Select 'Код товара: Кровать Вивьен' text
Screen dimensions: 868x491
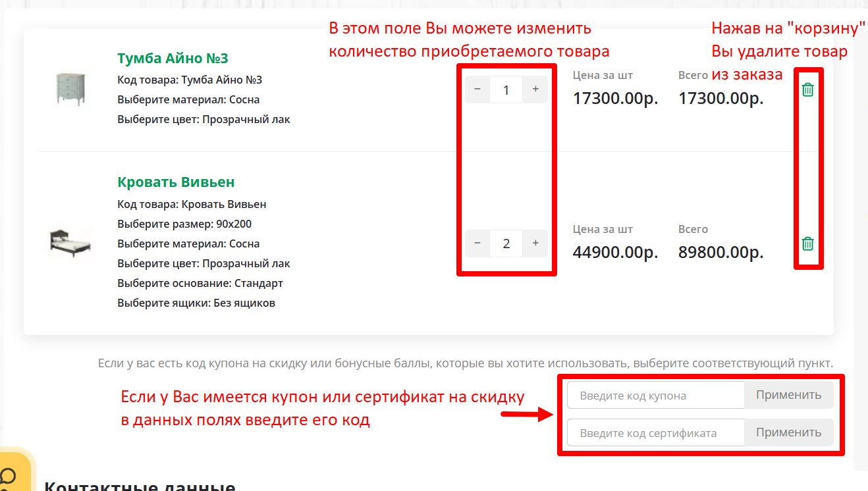[x=192, y=204]
